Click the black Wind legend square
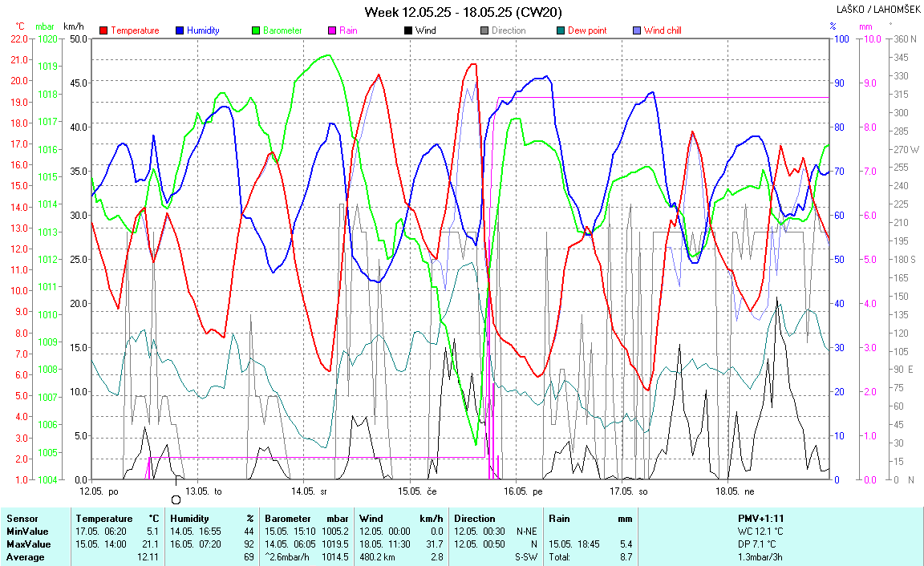Viewport: 924px width, 566px height. (408, 30)
